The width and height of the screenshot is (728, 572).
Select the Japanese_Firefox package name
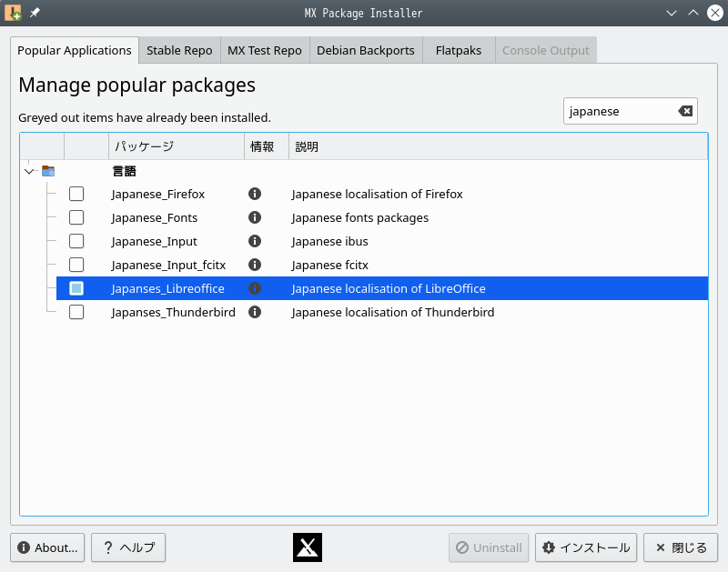157,194
